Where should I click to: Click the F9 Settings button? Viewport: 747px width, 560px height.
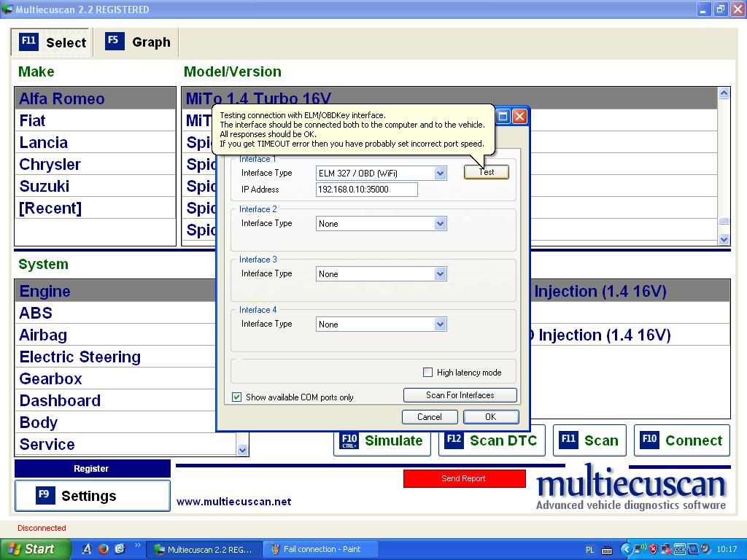(92, 496)
